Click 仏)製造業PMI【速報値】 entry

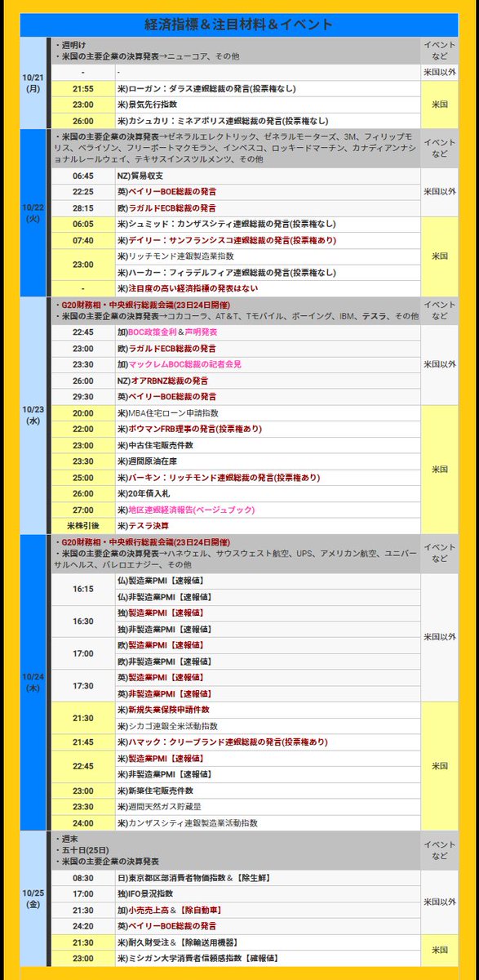[268, 581]
